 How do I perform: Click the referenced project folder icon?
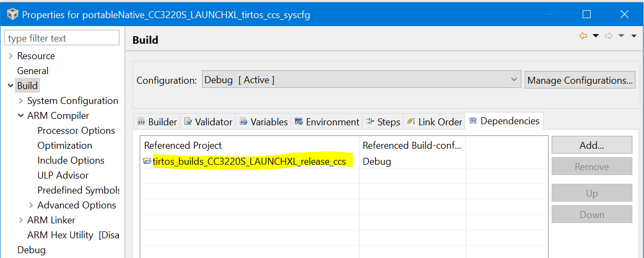point(147,161)
